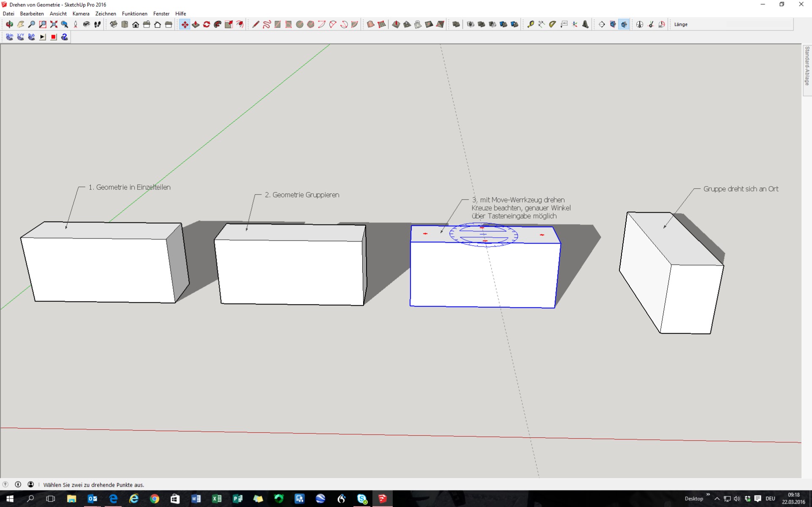This screenshot has height=507, width=812.
Task: Toggle highlighted blue cube icon in toolbar
Action: pyautogui.click(x=624, y=24)
